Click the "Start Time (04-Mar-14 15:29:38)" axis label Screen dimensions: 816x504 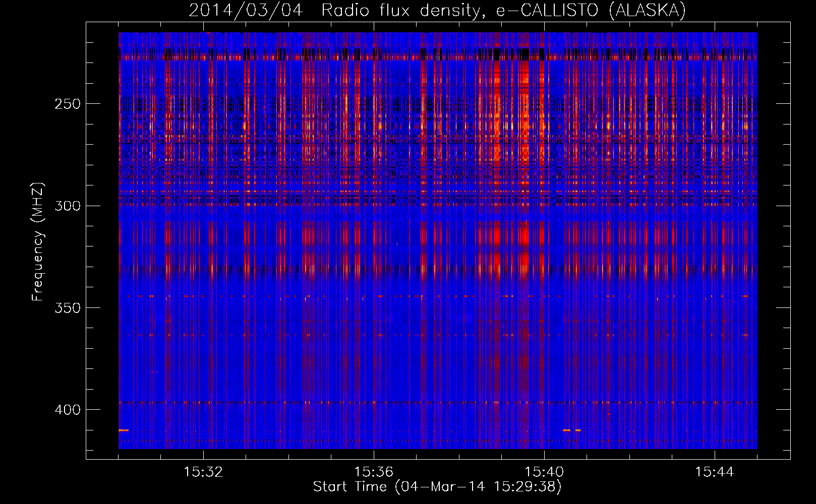(437, 487)
